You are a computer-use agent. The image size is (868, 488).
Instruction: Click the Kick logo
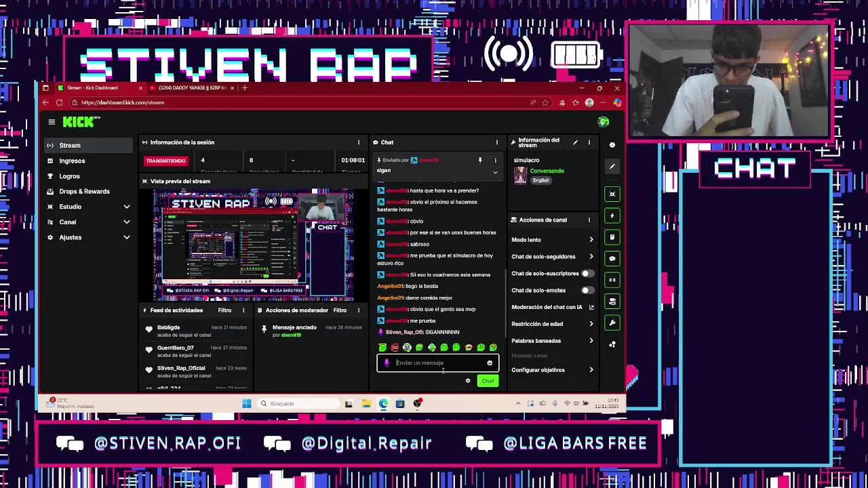pyautogui.click(x=81, y=122)
